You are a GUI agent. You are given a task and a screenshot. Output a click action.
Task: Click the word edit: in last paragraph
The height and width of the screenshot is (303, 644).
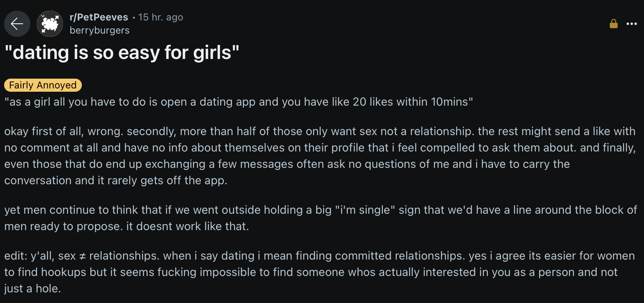pos(16,256)
